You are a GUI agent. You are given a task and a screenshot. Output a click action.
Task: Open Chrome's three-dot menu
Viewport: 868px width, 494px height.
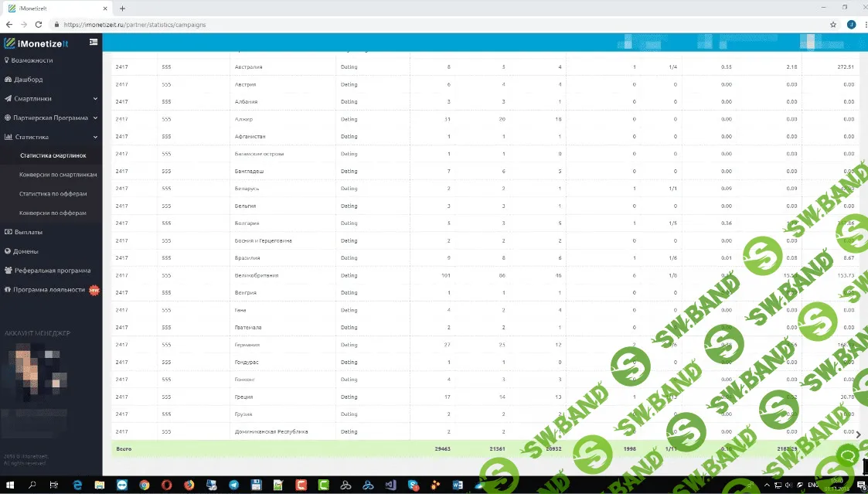(862, 25)
